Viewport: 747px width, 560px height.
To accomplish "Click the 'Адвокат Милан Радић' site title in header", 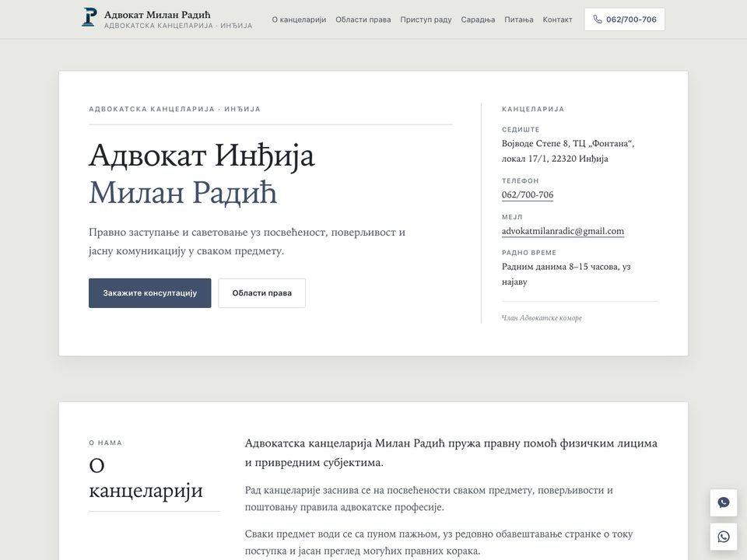I will (157, 14).
